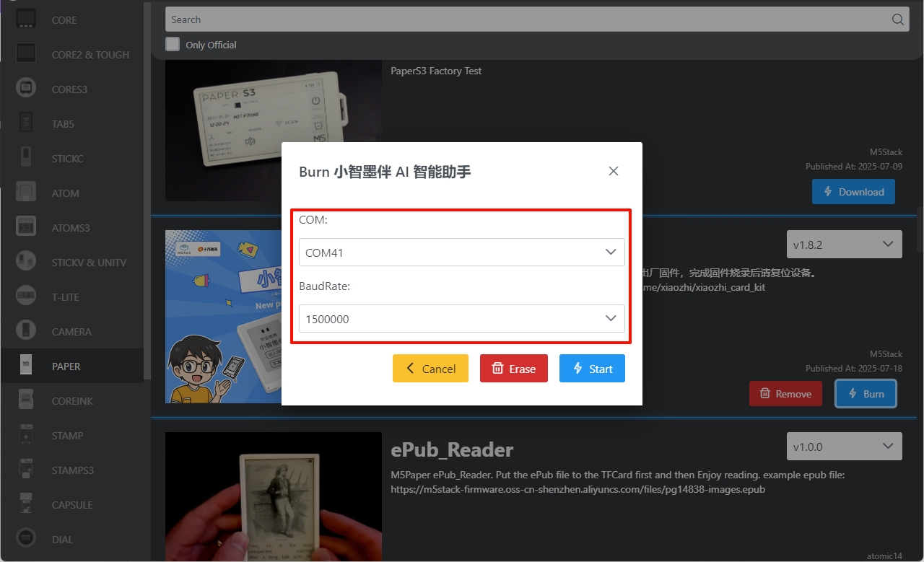The width and height of the screenshot is (924, 562).
Task: Select the STAMPS3 device icon
Action: pos(26,470)
